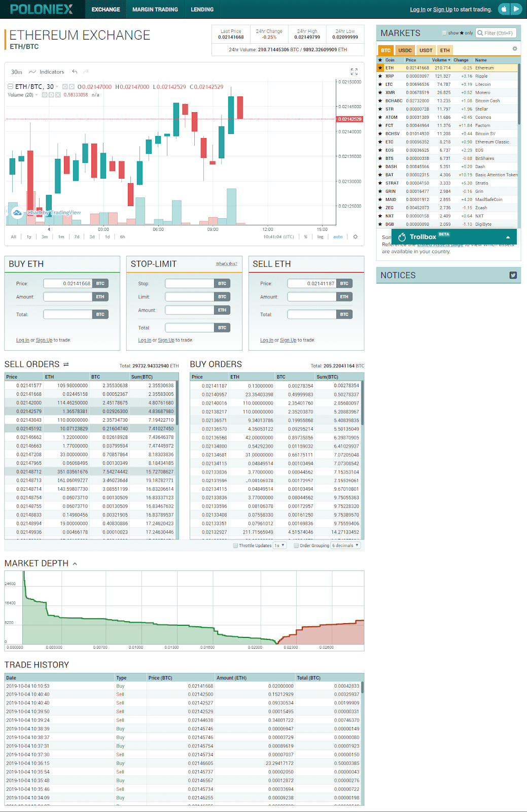The height and width of the screenshot is (812, 527).
Task: Star the DASH market row
Action: [380, 166]
